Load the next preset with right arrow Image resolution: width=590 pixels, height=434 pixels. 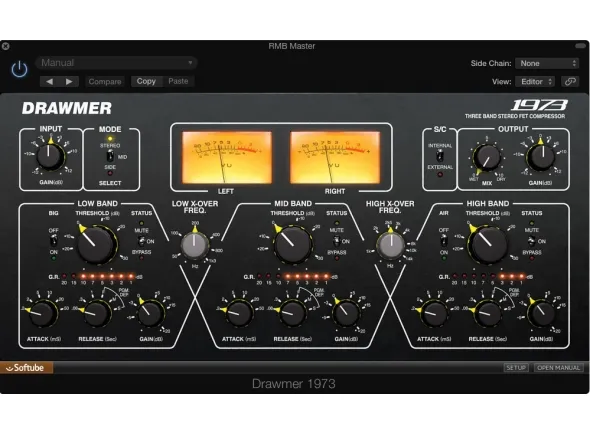(69, 81)
